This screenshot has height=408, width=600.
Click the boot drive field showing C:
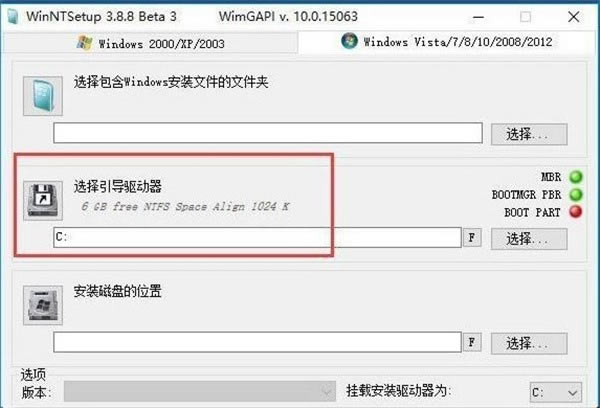coord(258,237)
